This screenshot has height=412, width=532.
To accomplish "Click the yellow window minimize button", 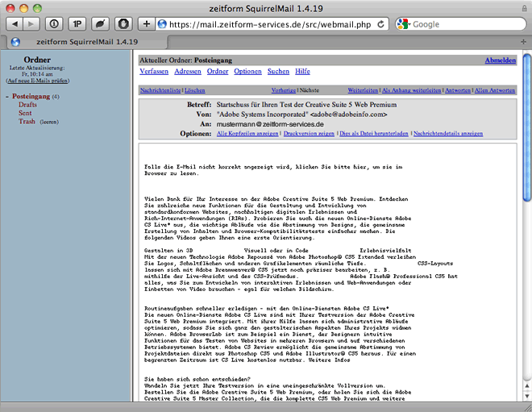I will click(23, 8).
